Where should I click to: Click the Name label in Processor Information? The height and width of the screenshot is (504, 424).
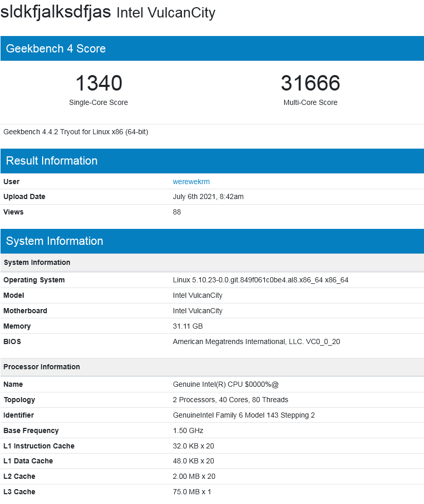[13, 385]
